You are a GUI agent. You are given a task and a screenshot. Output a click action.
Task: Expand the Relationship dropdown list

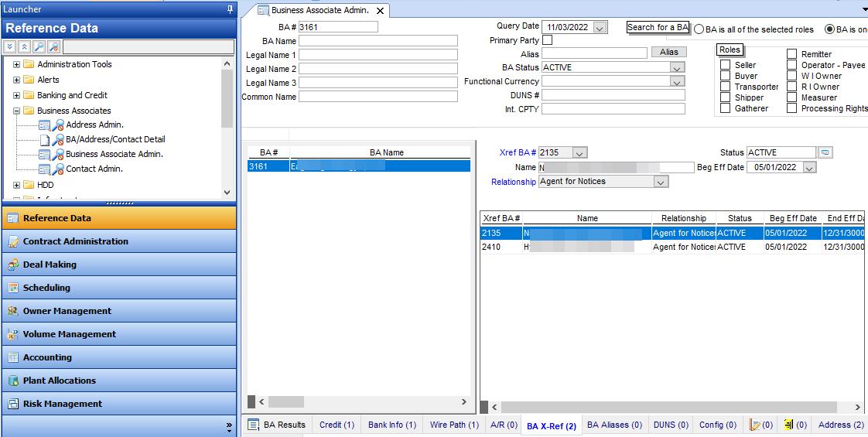coord(660,182)
